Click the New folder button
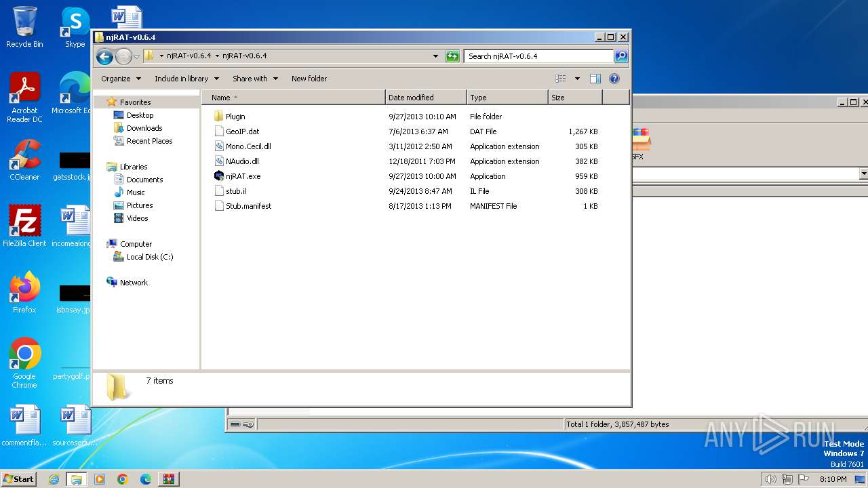Image resolution: width=868 pixels, height=488 pixels. [309, 79]
